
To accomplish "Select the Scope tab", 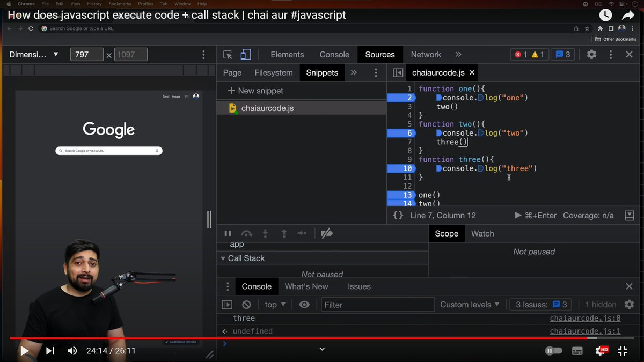I will pos(447,234).
